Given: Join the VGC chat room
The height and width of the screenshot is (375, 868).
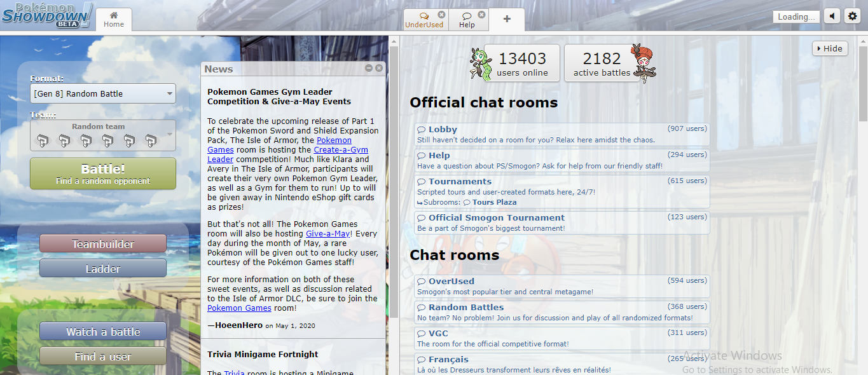Looking at the screenshot, I should click(562, 338).
